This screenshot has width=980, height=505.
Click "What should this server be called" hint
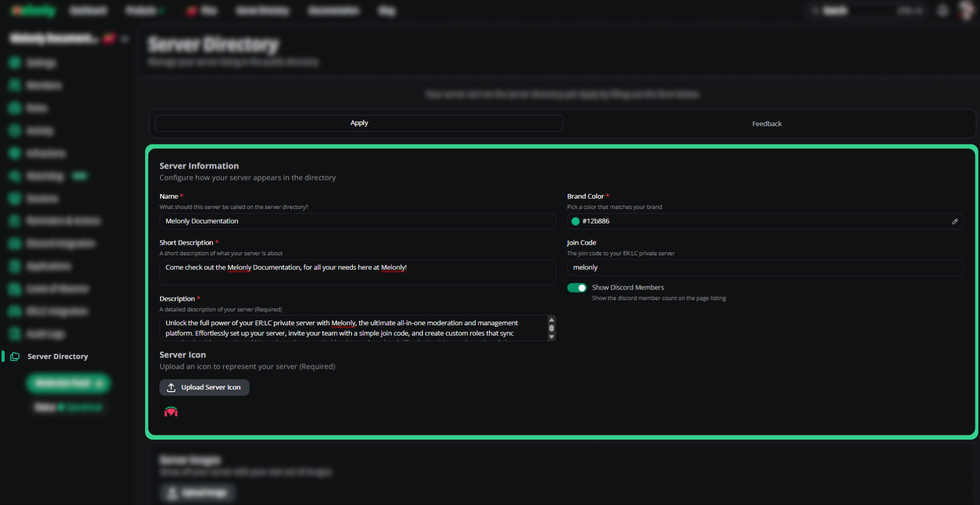234,207
